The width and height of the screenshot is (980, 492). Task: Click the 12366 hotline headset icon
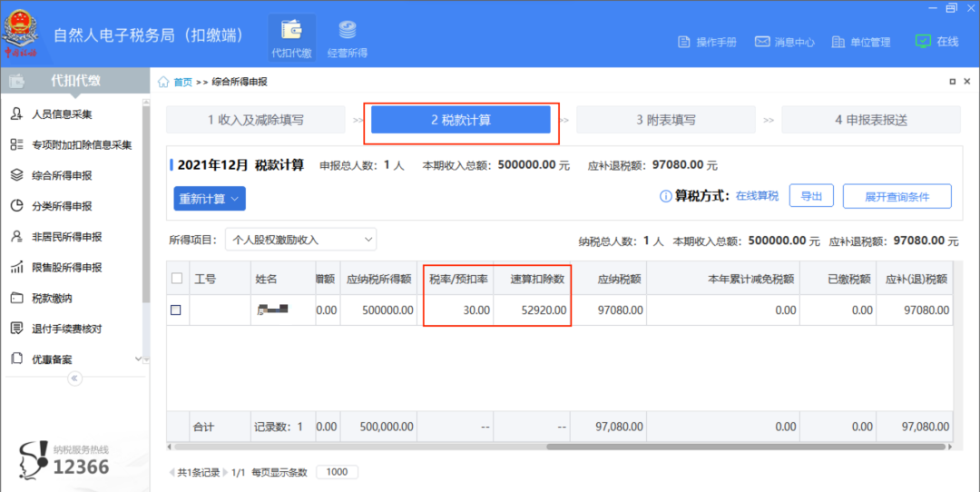point(33,460)
